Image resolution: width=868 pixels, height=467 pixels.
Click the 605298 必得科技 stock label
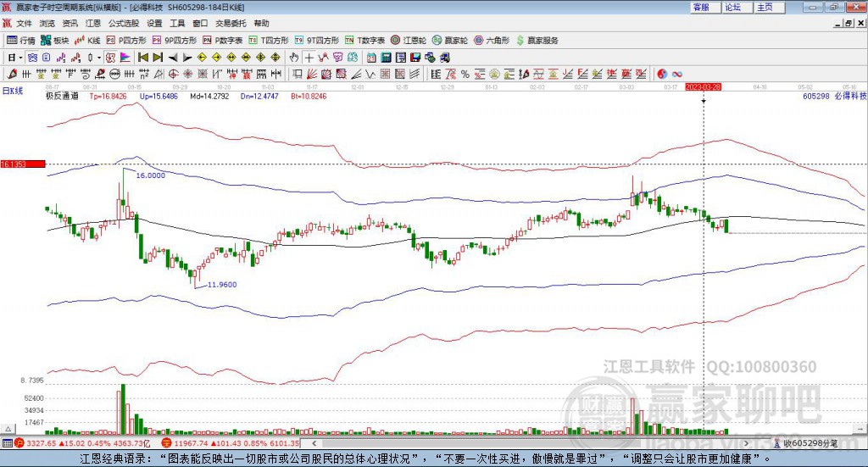pyautogui.click(x=835, y=96)
